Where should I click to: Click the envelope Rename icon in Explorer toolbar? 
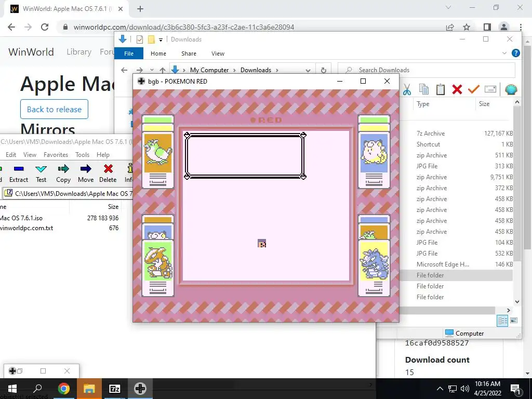coord(490,89)
